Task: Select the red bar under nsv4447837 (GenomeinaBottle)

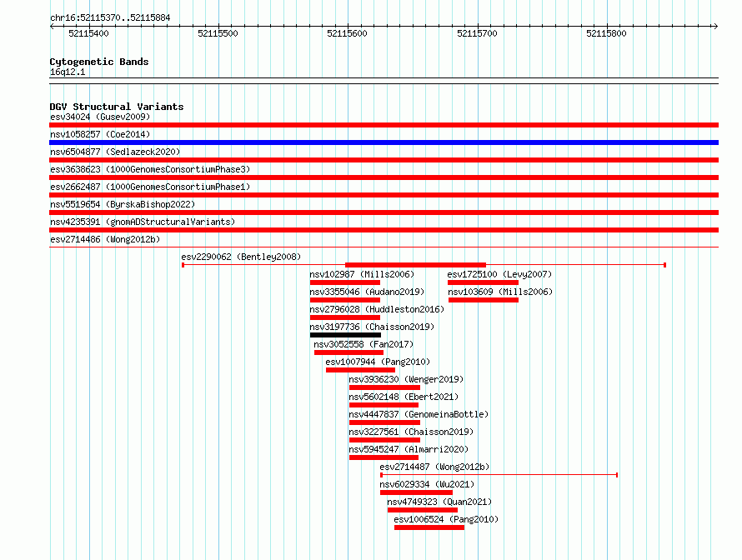Action: [384, 422]
